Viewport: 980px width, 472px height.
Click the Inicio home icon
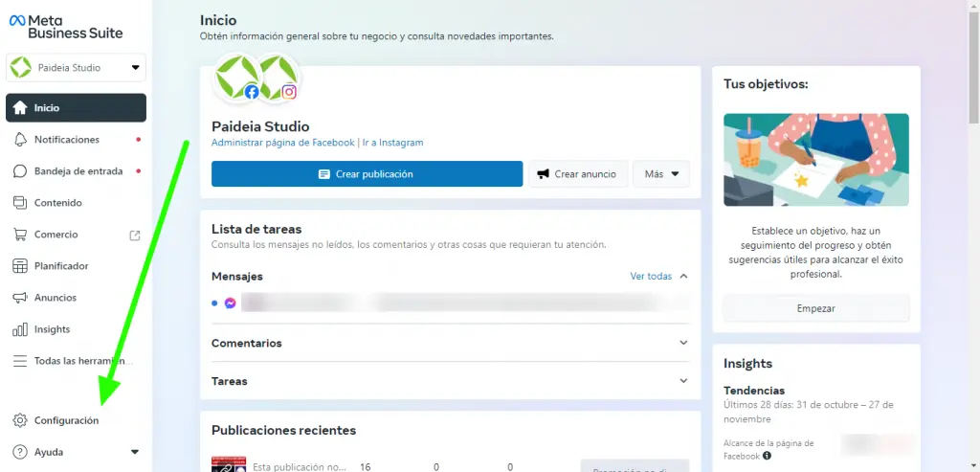20,107
